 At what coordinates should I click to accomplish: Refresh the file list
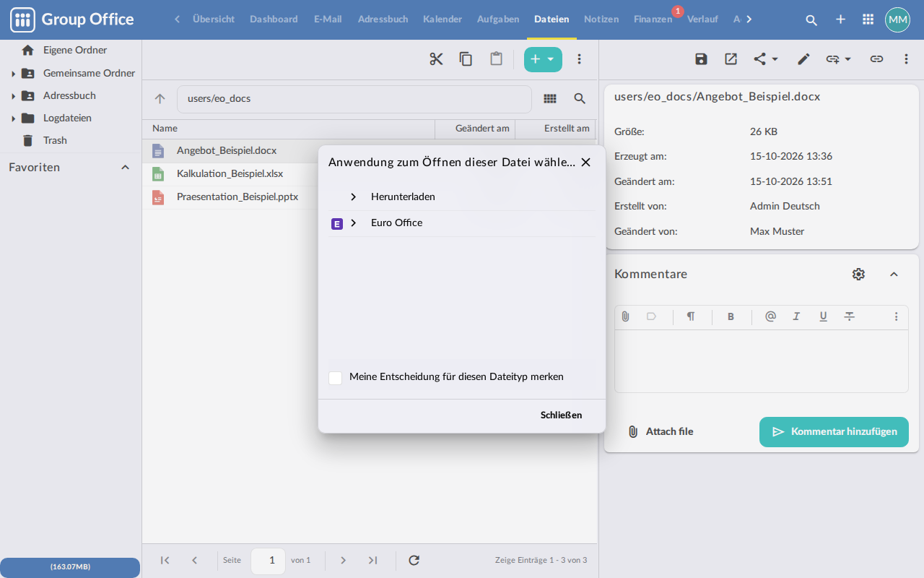coord(414,560)
